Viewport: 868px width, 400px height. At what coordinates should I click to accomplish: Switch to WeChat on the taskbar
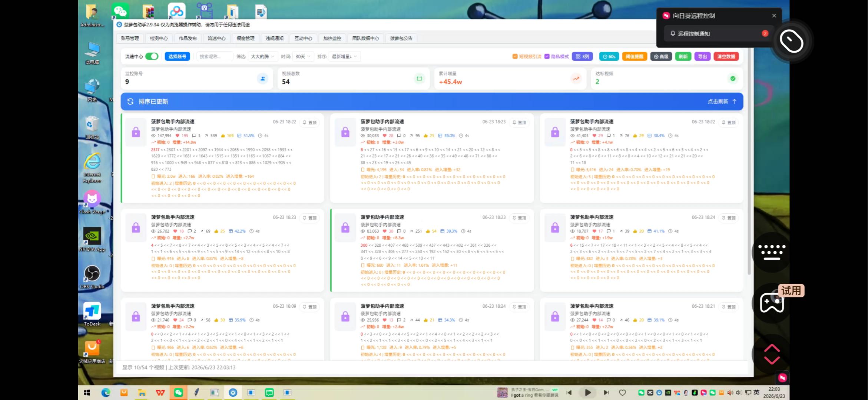coord(178,393)
